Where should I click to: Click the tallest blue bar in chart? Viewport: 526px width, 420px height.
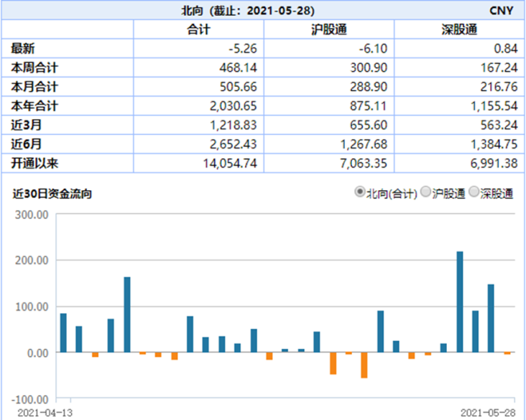460,302
